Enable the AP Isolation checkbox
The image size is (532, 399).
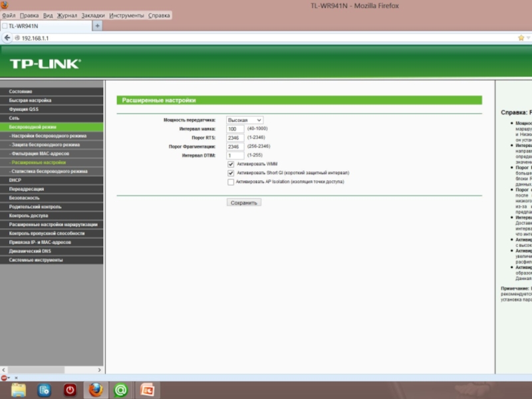[231, 182]
